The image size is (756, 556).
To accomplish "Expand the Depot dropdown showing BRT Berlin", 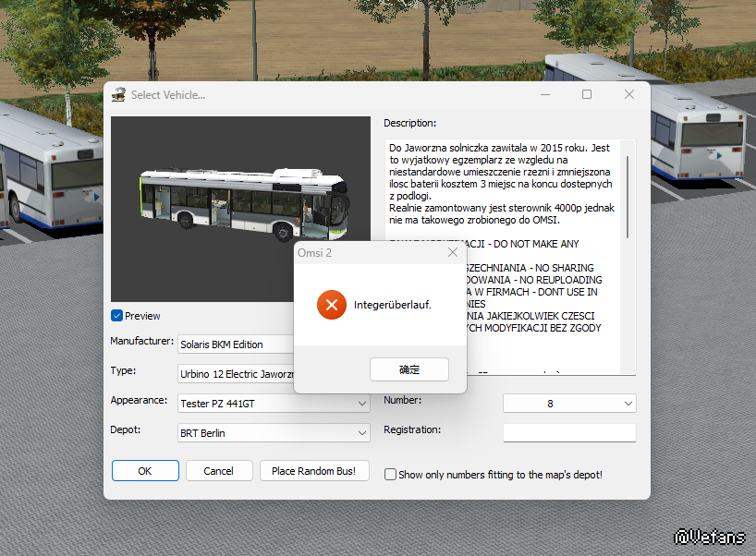I will [362, 433].
